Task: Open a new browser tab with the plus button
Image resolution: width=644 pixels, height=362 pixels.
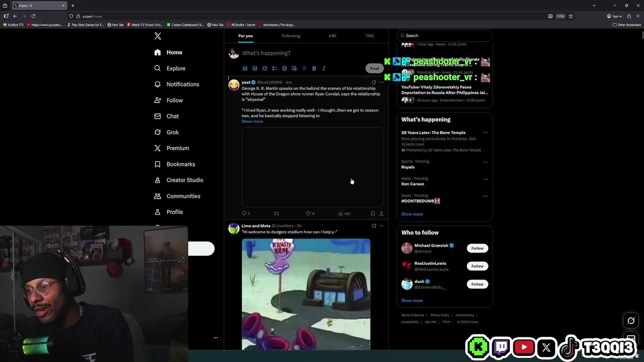Action: (72, 6)
